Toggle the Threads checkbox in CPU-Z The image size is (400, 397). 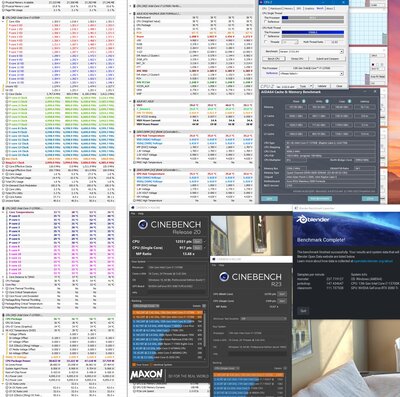click(266, 42)
